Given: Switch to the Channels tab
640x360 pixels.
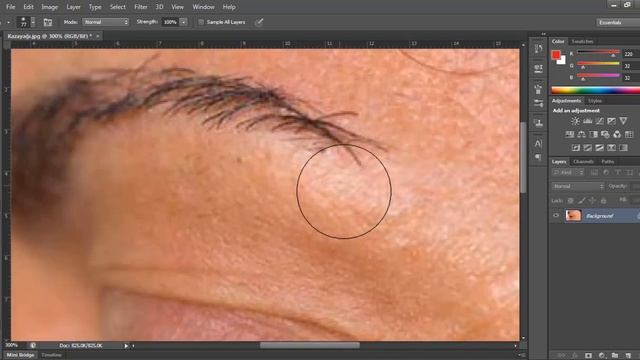Looking at the screenshot, I should [x=583, y=162].
